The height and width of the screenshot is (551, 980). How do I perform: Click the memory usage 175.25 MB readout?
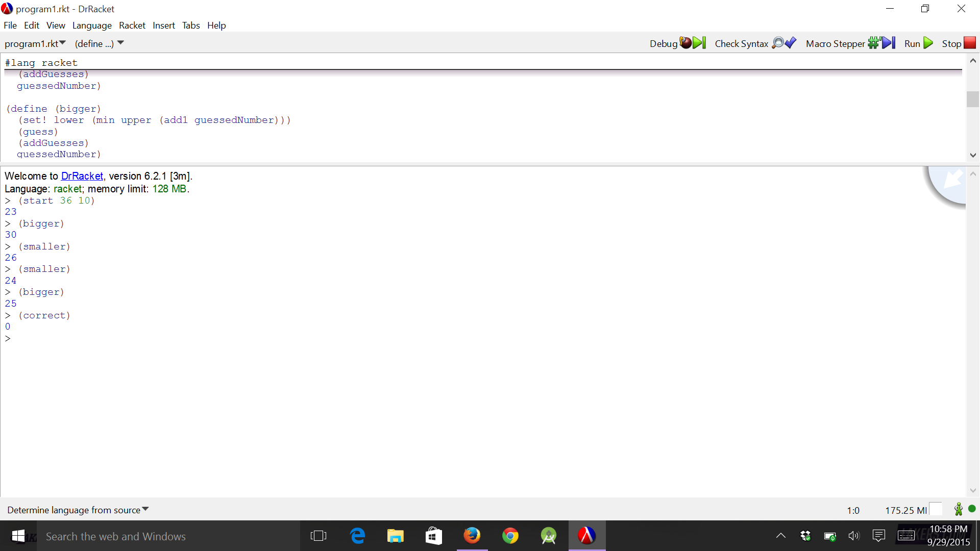pos(905,510)
